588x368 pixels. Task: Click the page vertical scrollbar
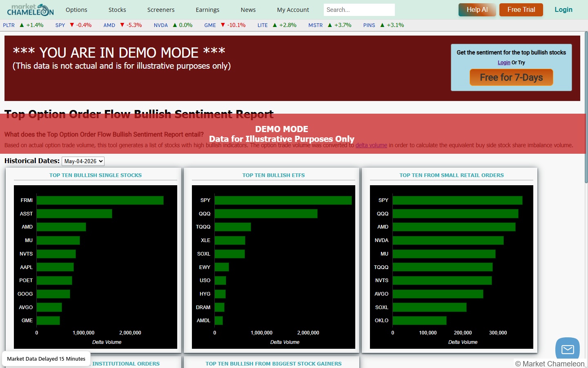(586, 107)
